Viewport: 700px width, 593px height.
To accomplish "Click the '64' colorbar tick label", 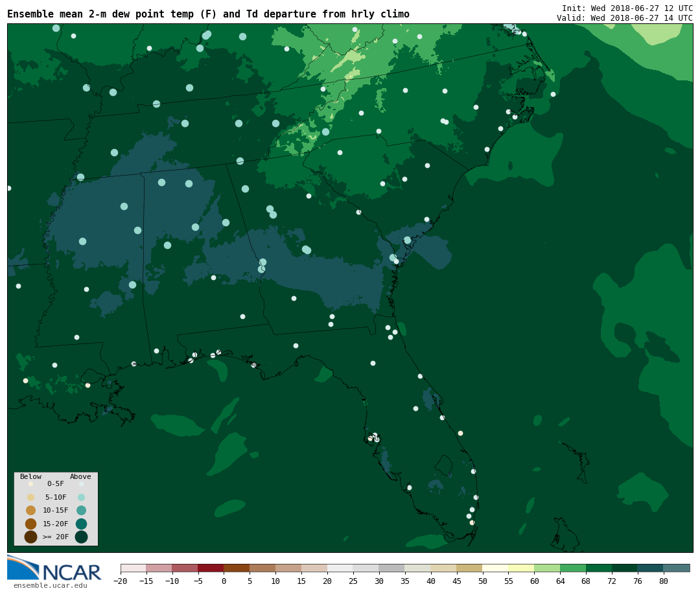I will tap(560, 581).
